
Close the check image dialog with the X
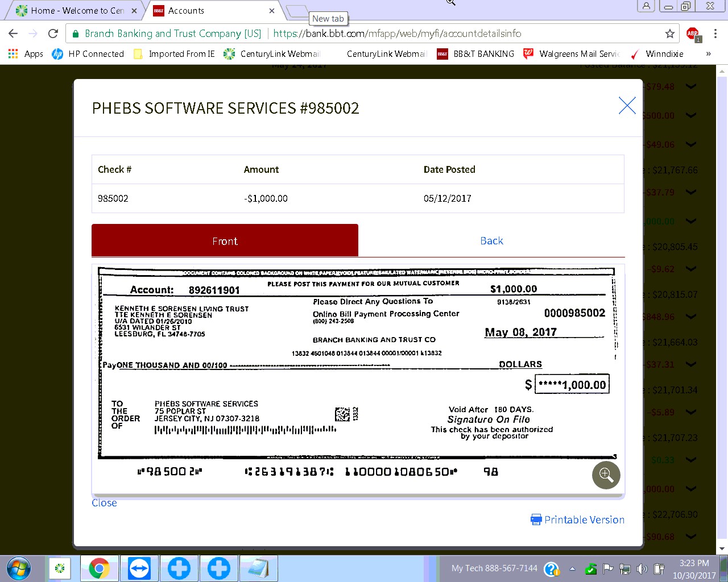click(627, 106)
